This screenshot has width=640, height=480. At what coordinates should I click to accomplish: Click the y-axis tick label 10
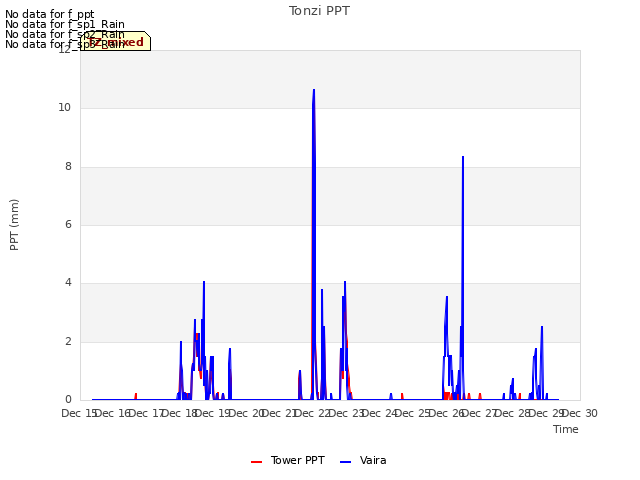(64, 108)
